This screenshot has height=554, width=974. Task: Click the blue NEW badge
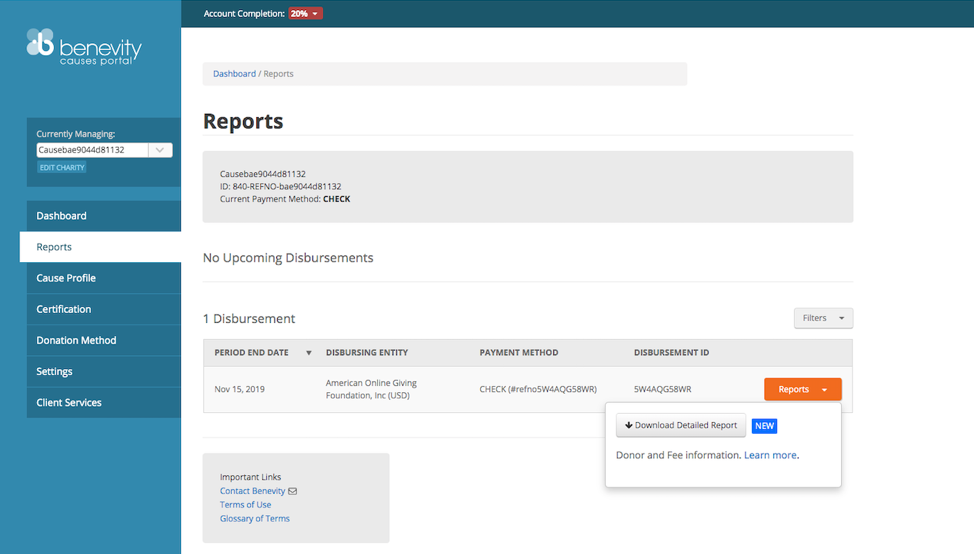pyautogui.click(x=764, y=426)
